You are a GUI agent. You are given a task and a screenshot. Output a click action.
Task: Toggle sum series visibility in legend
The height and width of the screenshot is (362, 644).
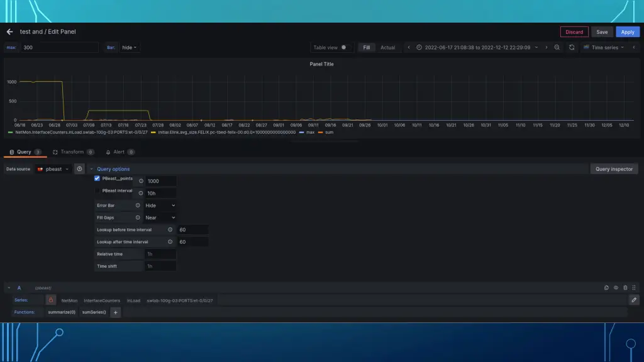(329, 133)
